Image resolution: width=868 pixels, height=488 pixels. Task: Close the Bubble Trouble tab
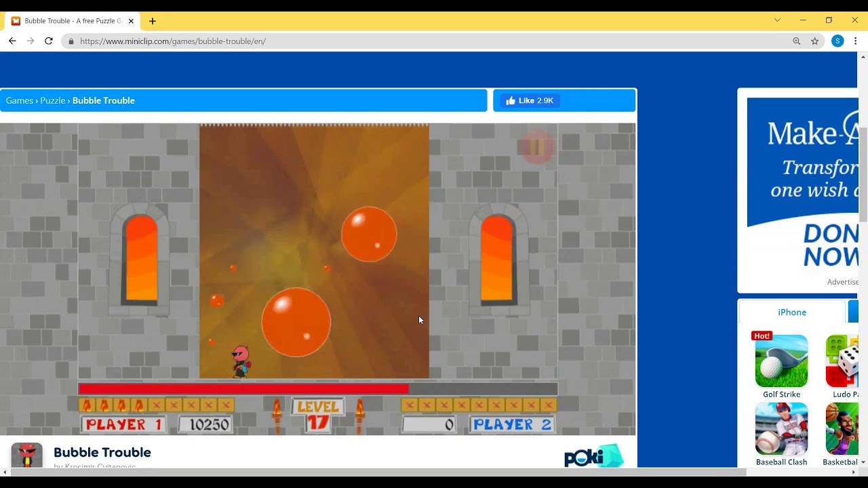131,21
